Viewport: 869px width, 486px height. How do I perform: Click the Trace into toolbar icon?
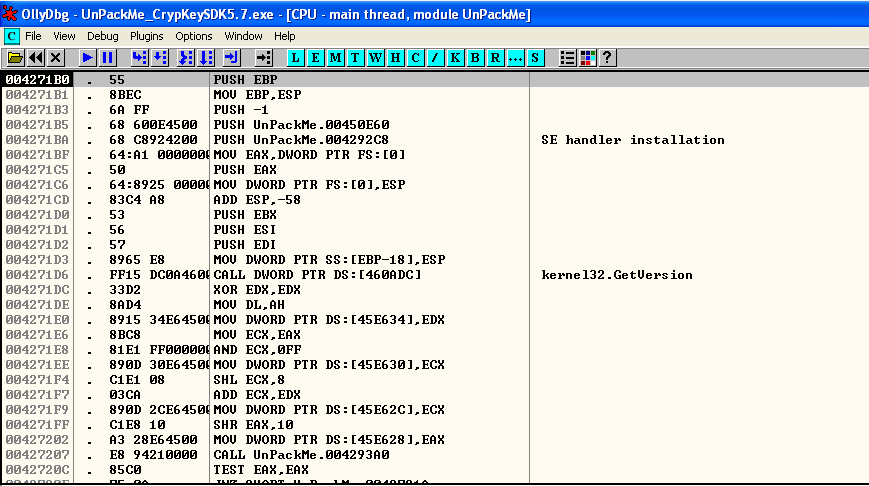tap(185, 58)
